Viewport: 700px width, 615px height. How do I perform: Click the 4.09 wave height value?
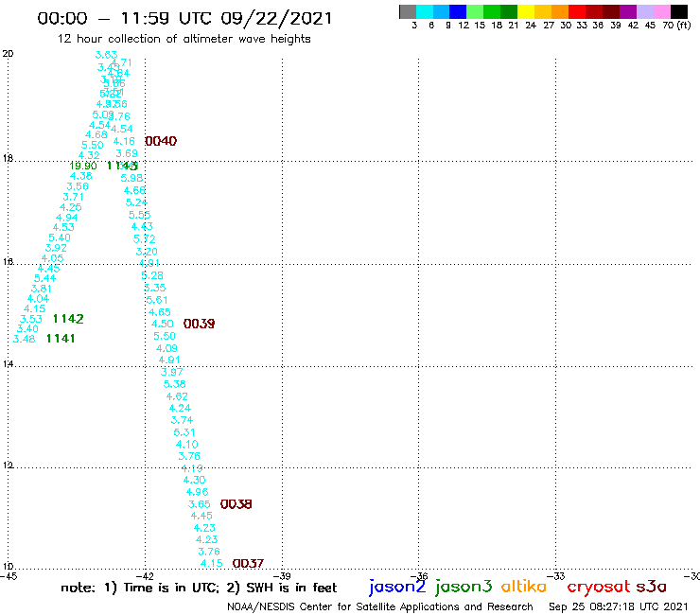(166, 348)
